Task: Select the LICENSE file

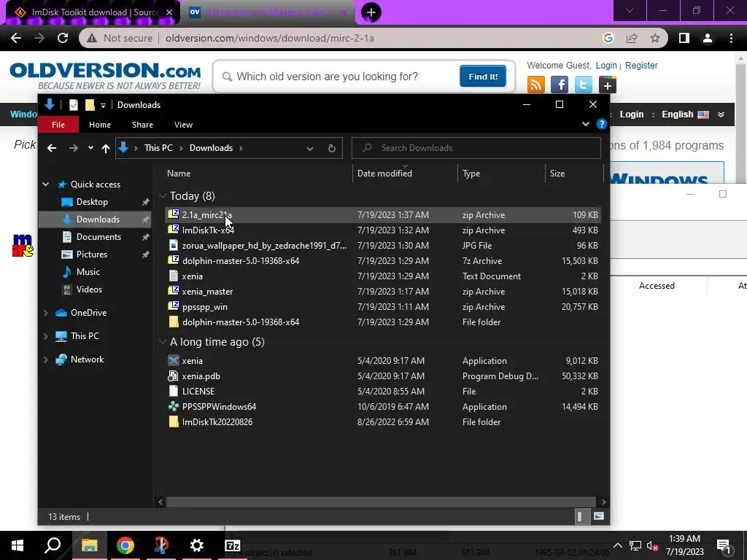Action: click(382, 391)
